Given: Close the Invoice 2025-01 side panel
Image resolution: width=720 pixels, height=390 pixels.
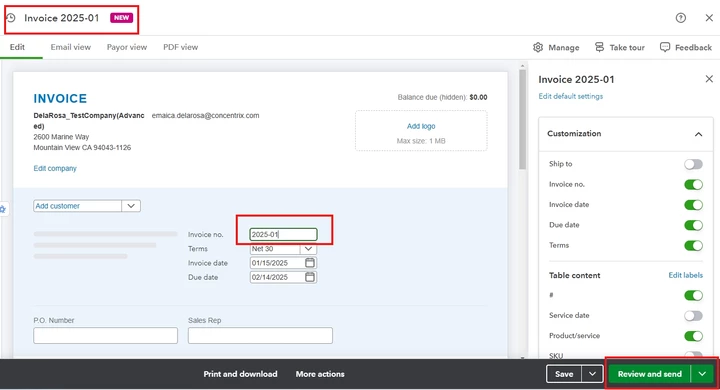Looking at the screenshot, I should [x=709, y=79].
